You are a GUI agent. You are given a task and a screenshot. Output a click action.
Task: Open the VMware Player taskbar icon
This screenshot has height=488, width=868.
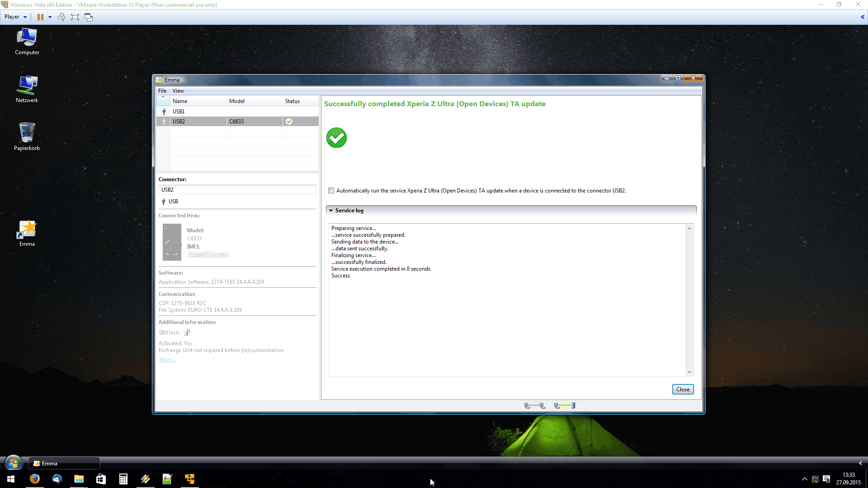189,479
